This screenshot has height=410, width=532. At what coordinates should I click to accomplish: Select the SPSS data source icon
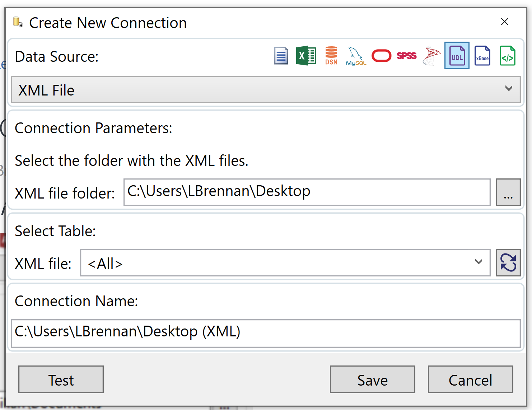(406, 56)
